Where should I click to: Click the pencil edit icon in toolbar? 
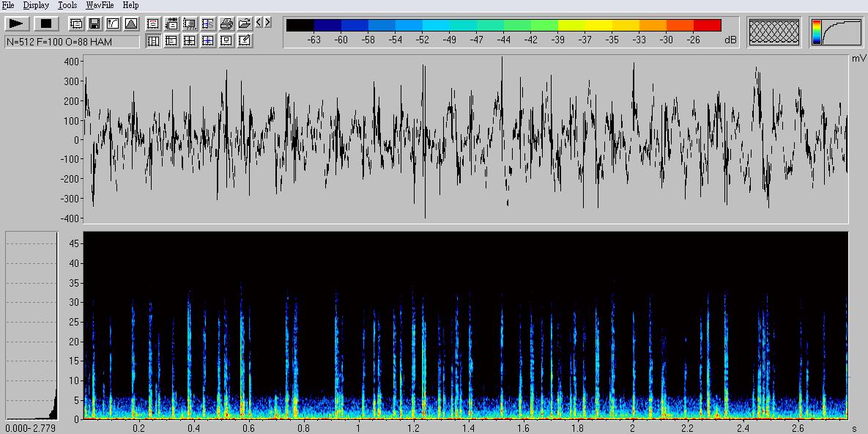(245, 41)
